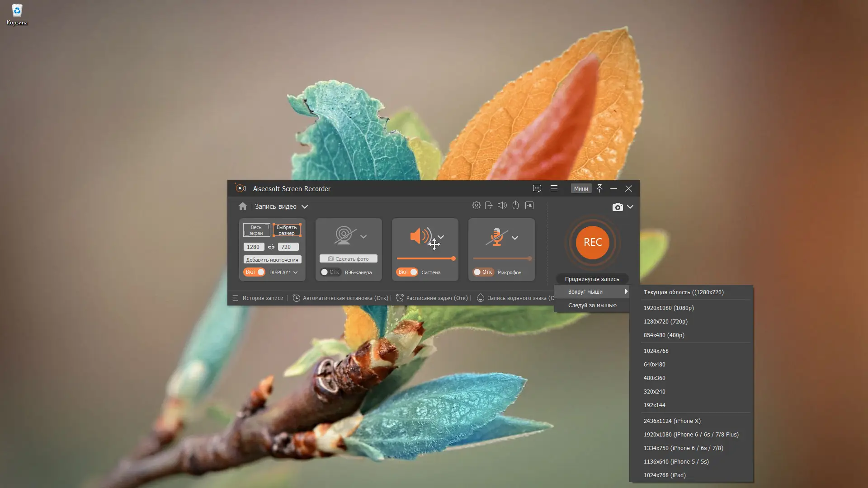
Task: Click the output export icon
Action: [x=489, y=206]
